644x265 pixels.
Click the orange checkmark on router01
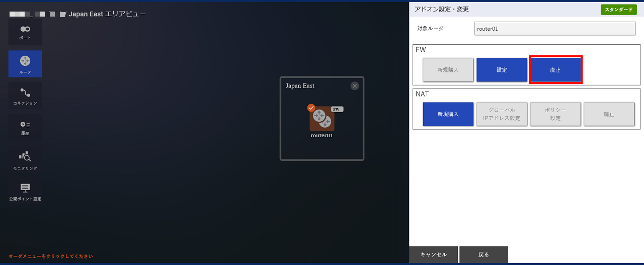point(311,108)
